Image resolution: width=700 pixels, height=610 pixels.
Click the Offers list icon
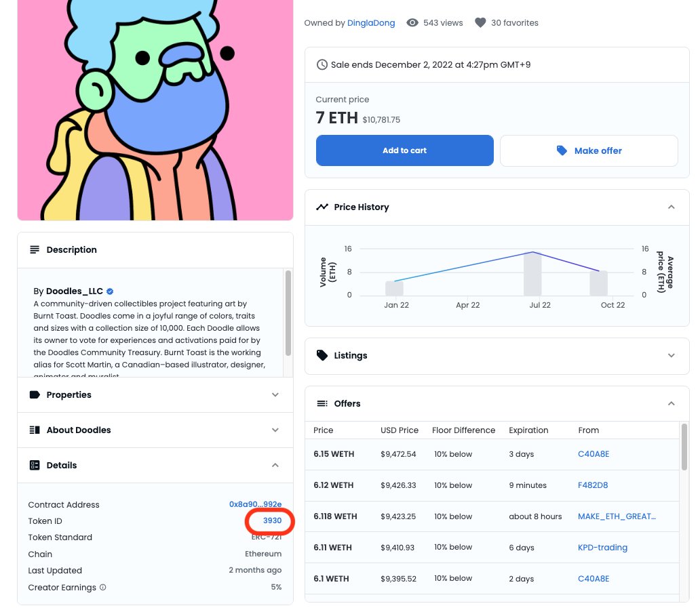click(x=322, y=403)
